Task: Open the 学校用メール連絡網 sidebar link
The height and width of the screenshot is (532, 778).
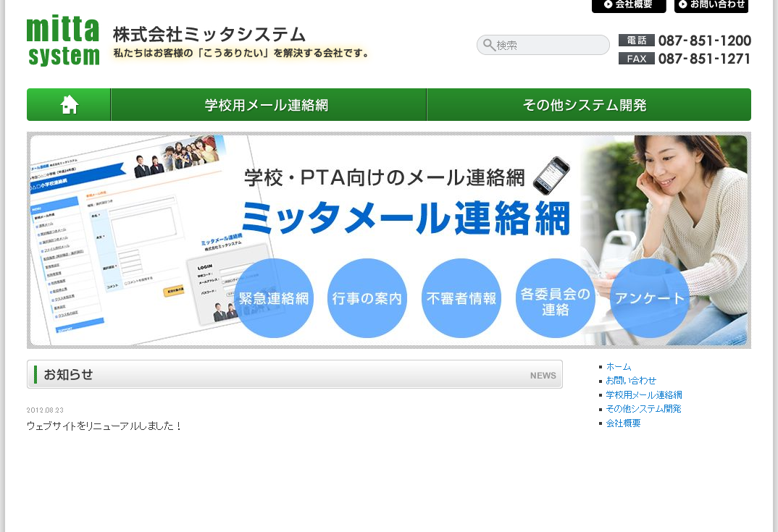Action: (644, 394)
